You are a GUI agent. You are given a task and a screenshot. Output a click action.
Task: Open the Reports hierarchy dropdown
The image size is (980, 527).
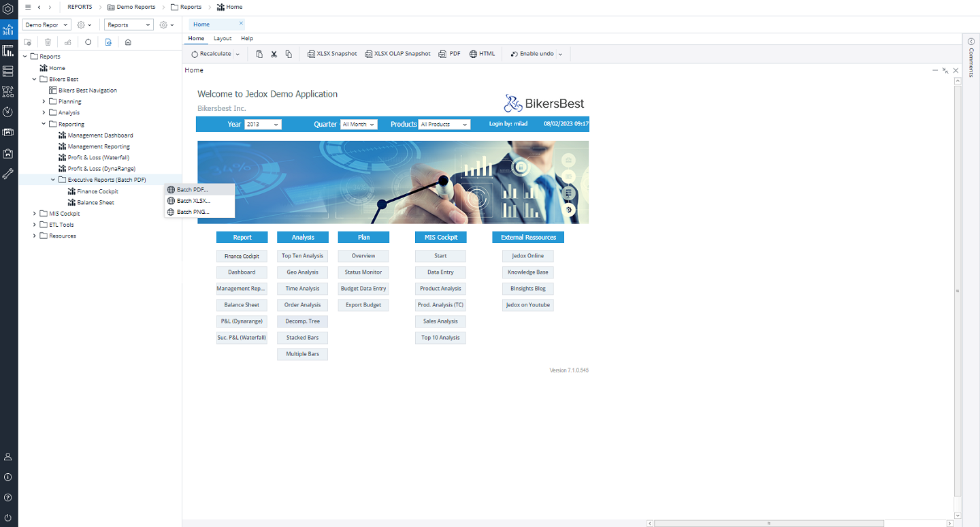[129, 25]
